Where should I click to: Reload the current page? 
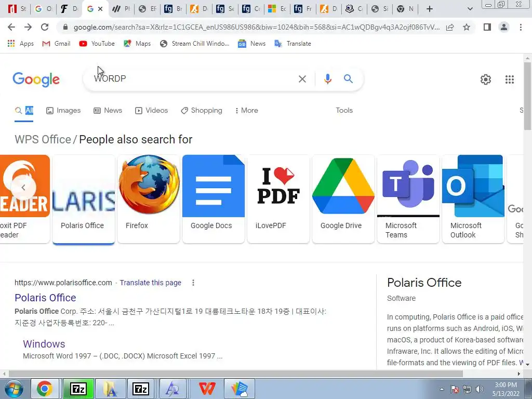45,27
